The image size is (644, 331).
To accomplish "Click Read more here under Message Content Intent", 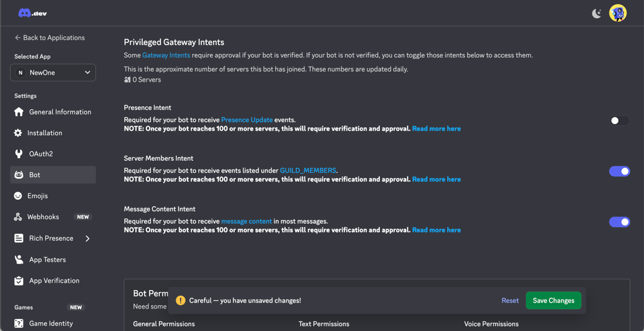I will click(436, 230).
